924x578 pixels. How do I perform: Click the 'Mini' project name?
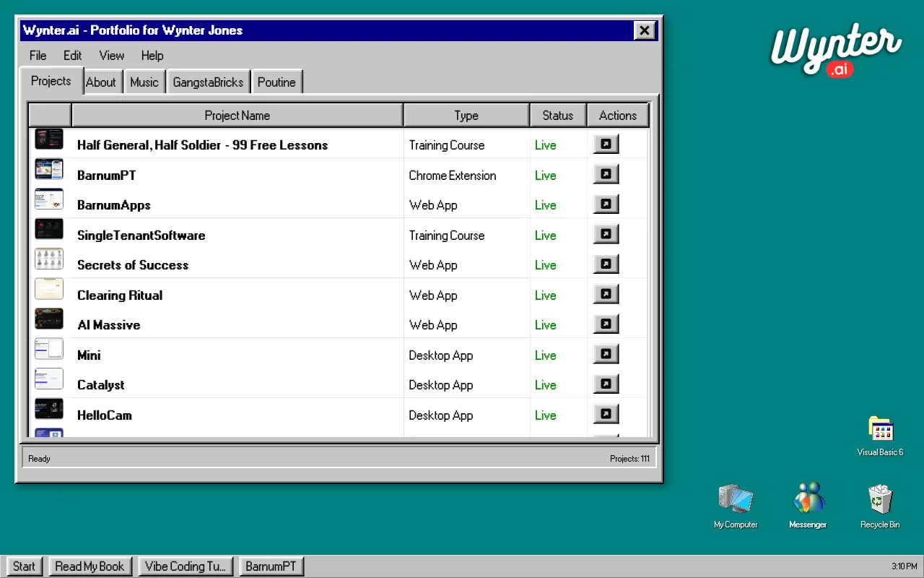pyautogui.click(x=89, y=355)
